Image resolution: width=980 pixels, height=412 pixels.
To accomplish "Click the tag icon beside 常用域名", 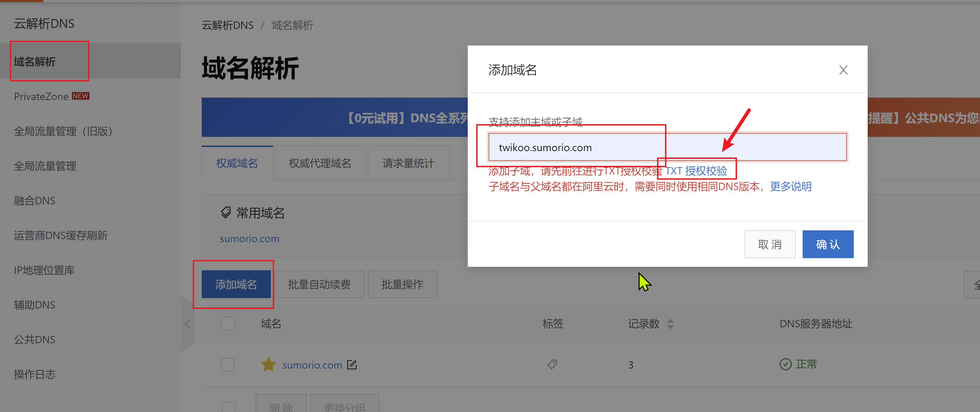I will pos(226,213).
